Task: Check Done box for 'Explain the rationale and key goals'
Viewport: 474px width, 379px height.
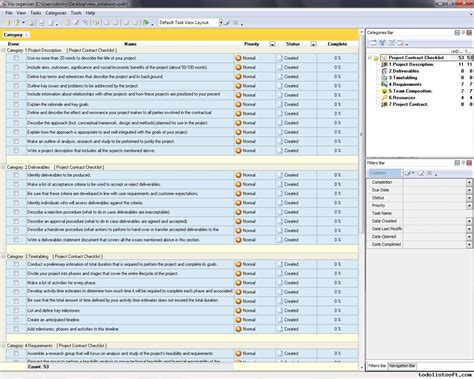Action: [16, 104]
